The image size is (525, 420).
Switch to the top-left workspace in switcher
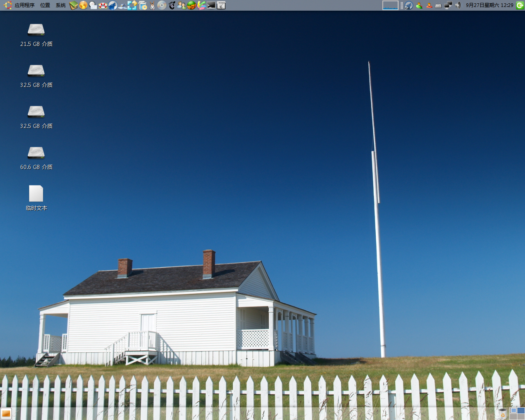click(514, 411)
